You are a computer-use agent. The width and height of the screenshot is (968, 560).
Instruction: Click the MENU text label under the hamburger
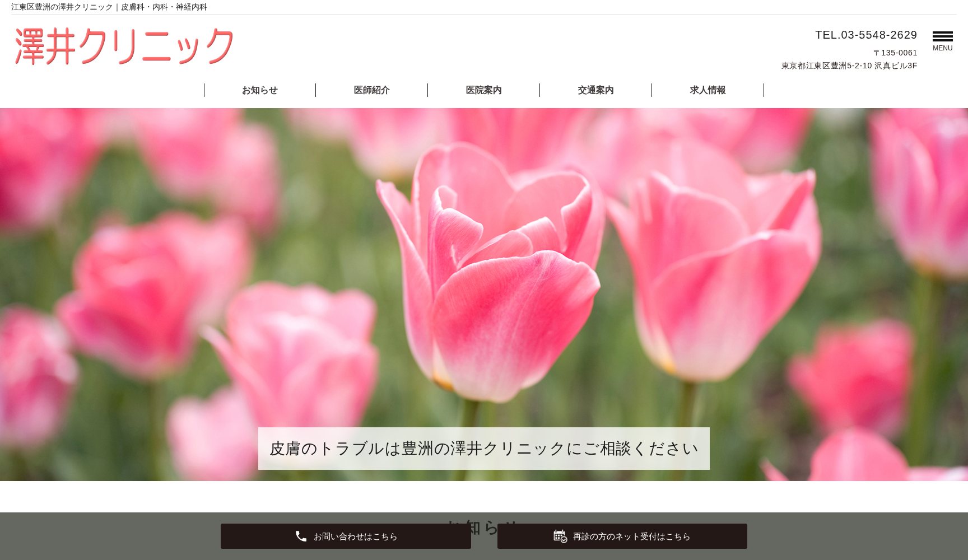pos(942,48)
